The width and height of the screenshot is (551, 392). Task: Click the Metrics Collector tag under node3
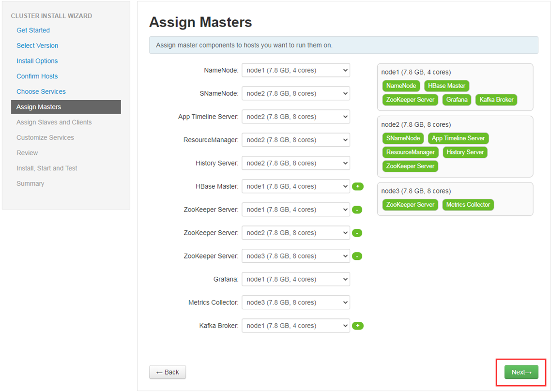[468, 205]
